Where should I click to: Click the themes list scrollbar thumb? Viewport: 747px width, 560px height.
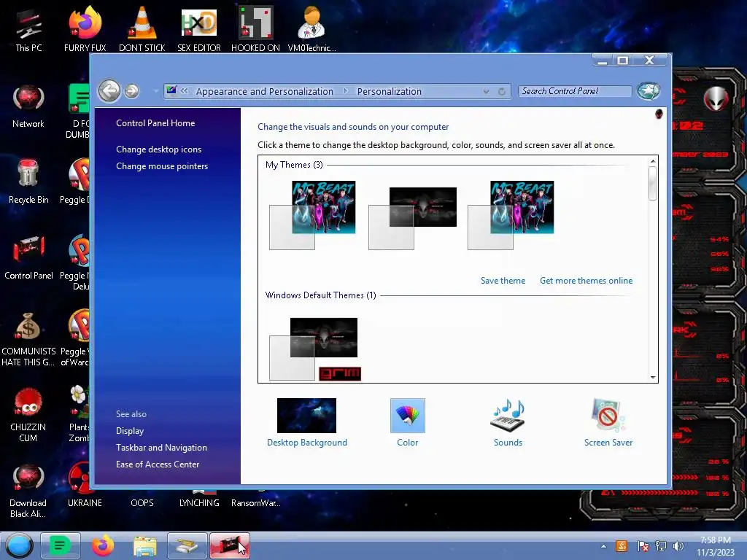pos(653,183)
